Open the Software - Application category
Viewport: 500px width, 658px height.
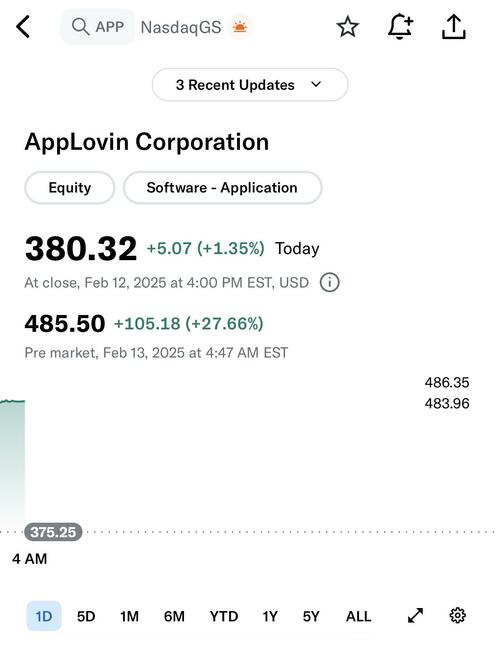click(223, 188)
